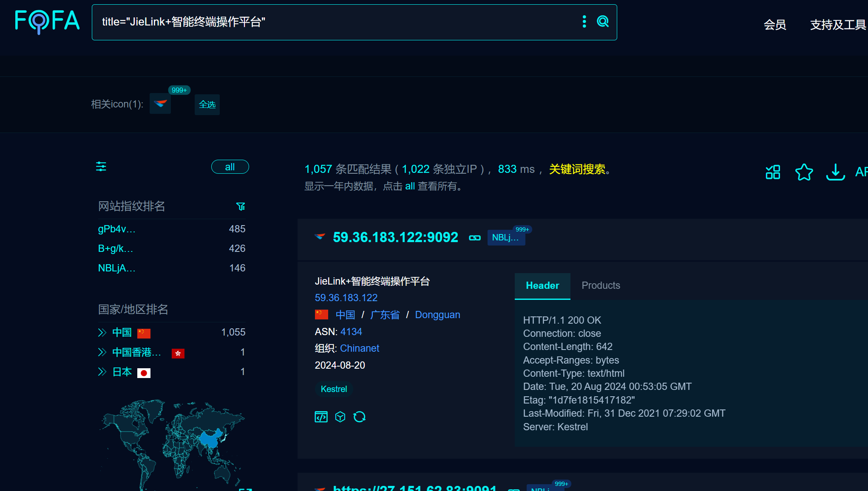The image size is (868, 491).
Task: Click the China flag in result location
Action: click(x=321, y=314)
